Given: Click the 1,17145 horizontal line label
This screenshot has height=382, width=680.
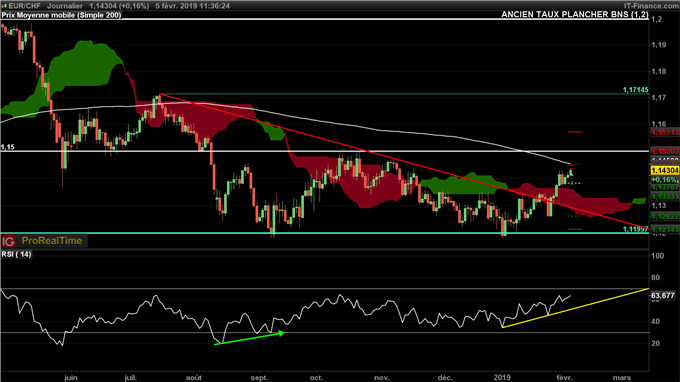Looking at the screenshot, I should 635,90.
